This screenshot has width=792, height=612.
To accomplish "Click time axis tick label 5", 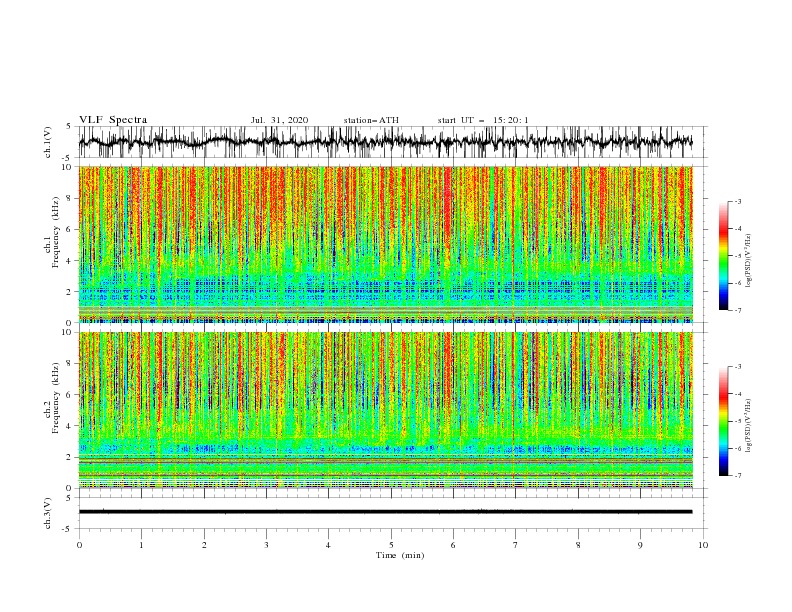I will tap(391, 545).
